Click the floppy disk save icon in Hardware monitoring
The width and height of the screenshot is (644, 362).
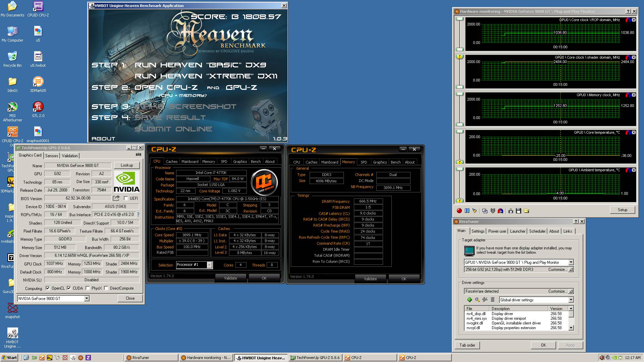(x=518, y=211)
